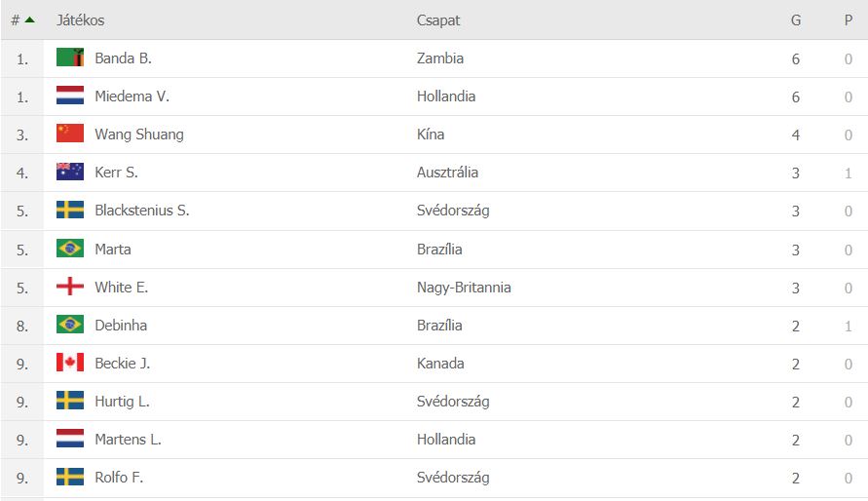The height and width of the screenshot is (501, 868).
Task: Sort table by the P column header
Action: (x=849, y=20)
